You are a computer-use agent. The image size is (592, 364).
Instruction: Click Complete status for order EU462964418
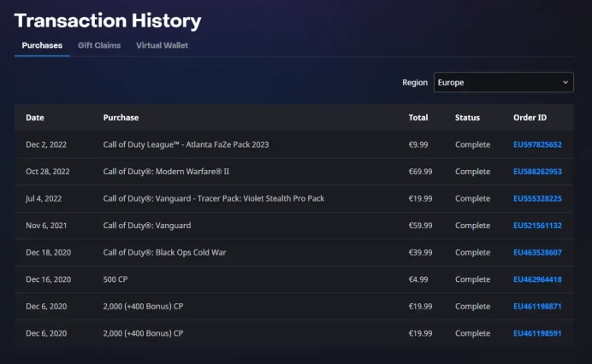[473, 279]
